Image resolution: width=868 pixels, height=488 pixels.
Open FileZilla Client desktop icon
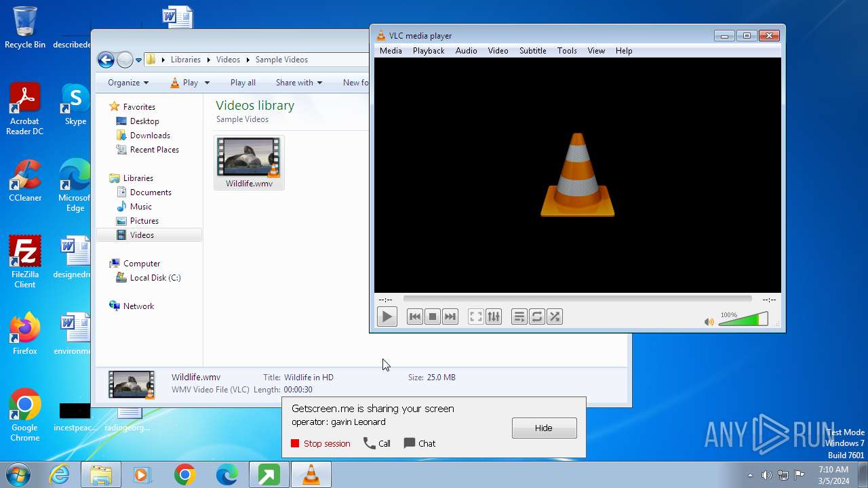coord(25,262)
